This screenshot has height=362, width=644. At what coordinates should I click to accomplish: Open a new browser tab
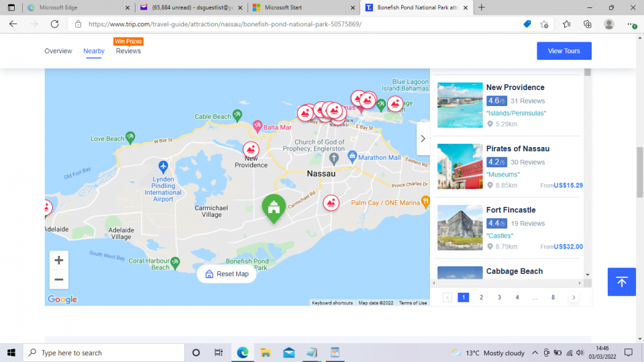[482, 7]
